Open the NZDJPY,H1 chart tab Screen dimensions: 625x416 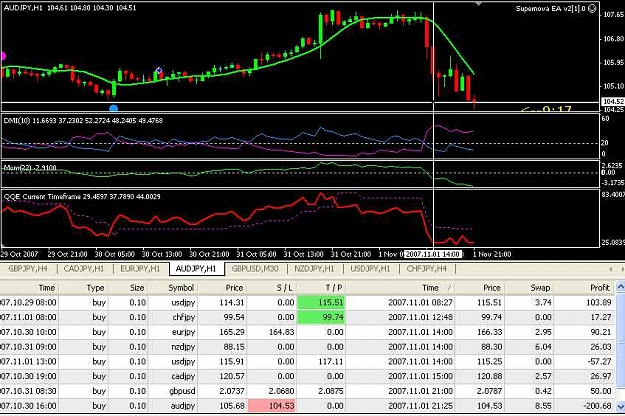(x=314, y=269)
